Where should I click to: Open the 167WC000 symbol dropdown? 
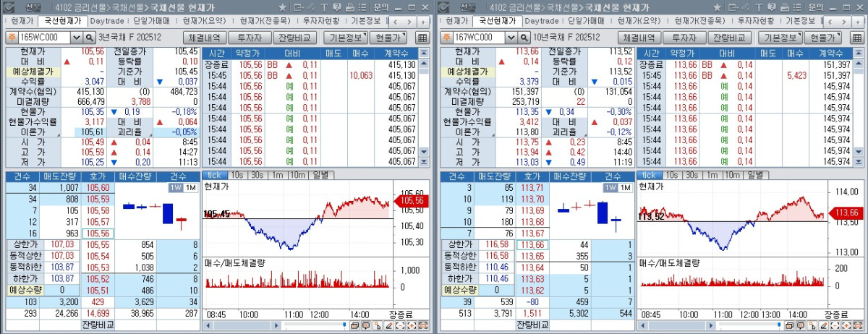510,37
